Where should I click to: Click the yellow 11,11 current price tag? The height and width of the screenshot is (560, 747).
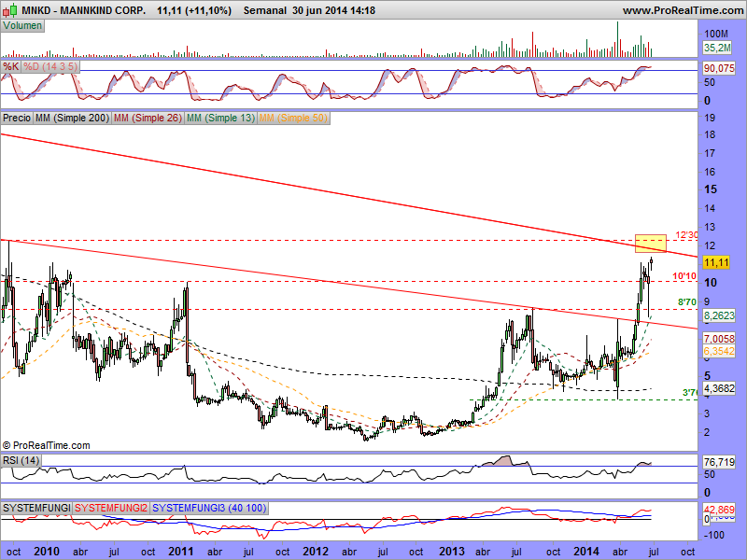[716, 262]
